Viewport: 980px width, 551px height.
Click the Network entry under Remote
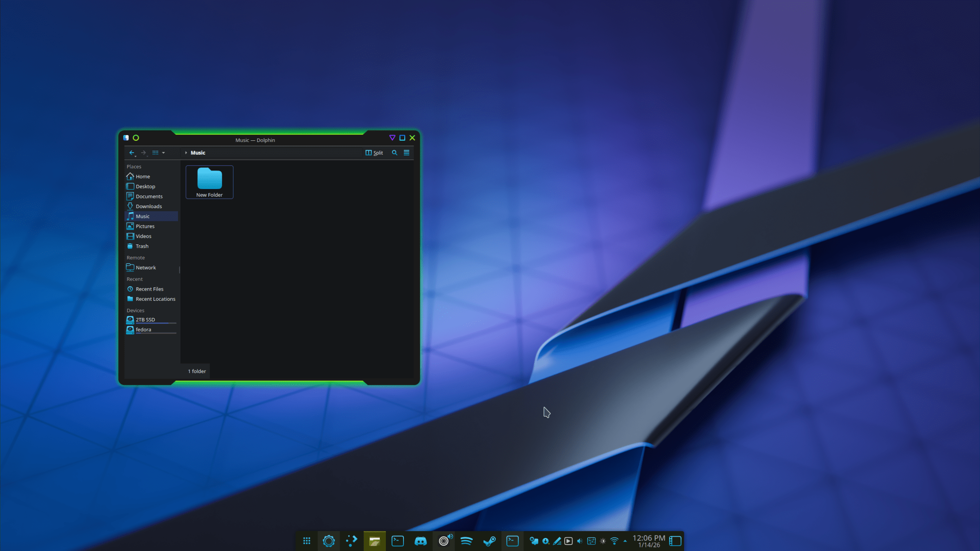tap(146, 268)
